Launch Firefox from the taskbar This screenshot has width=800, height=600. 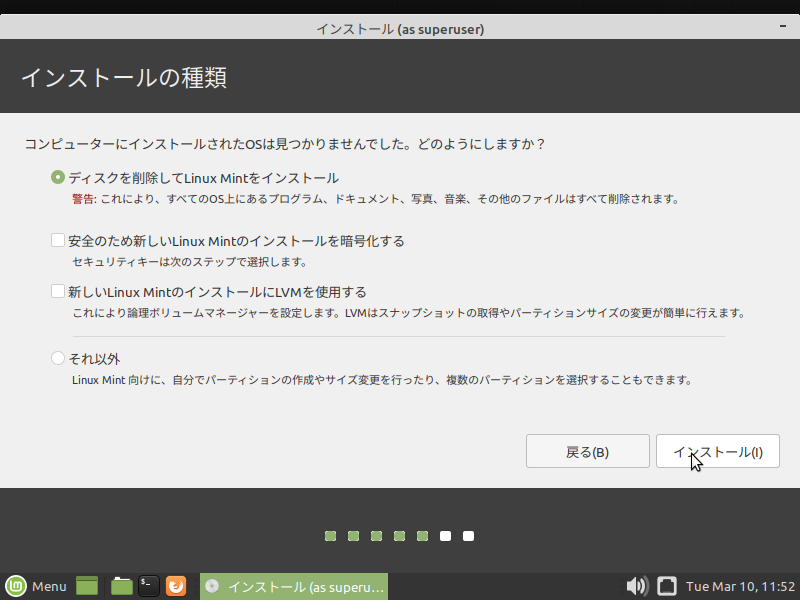click(176, 586)
